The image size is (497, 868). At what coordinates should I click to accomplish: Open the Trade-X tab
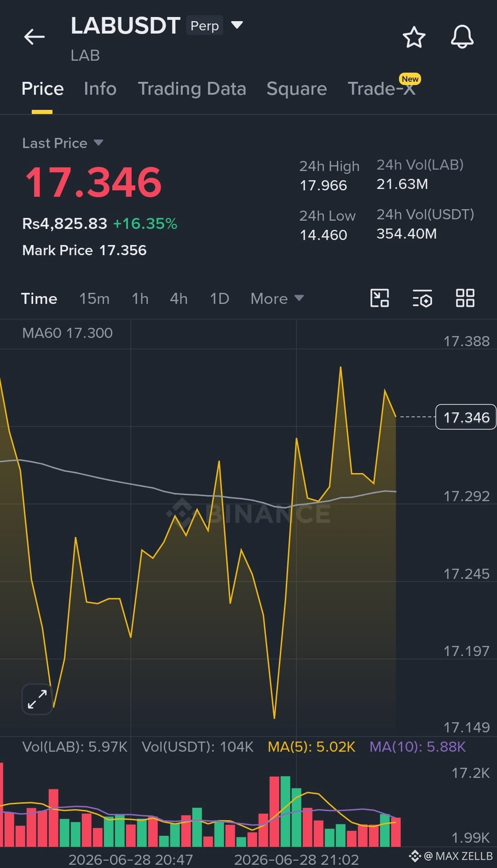tap(381, 89)
